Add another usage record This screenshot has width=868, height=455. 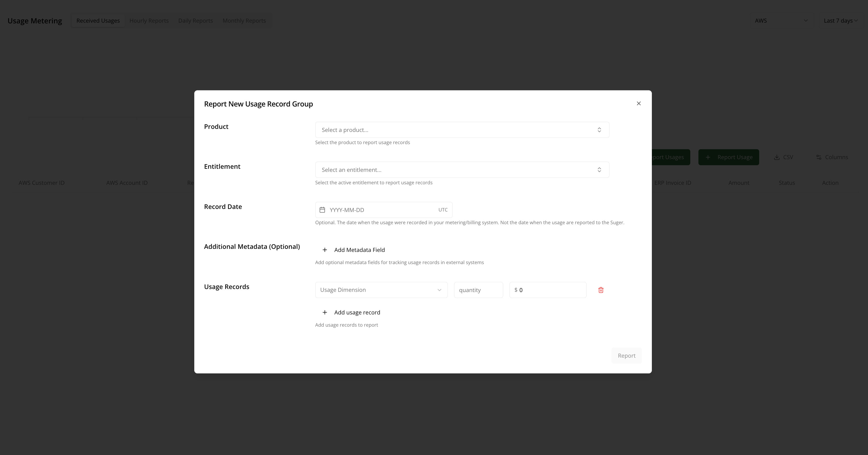click(x=351, y=313)
